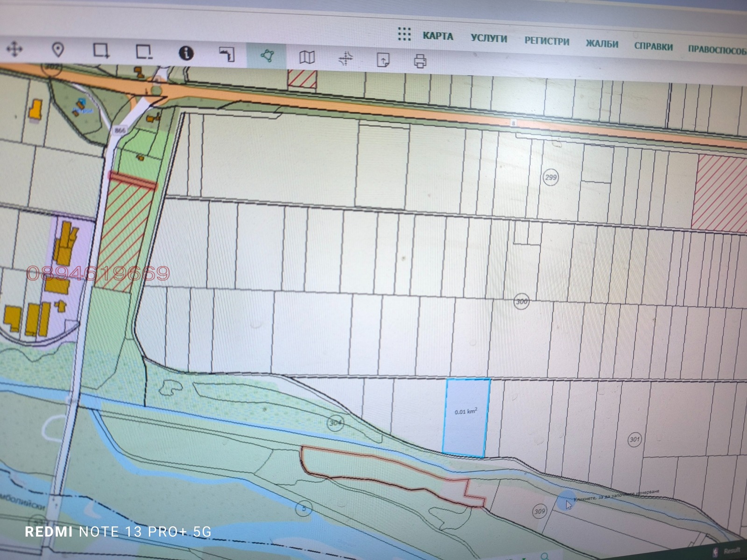Select the pan/move map tool
Screen dimensions: 747x560
pos(14,49)
